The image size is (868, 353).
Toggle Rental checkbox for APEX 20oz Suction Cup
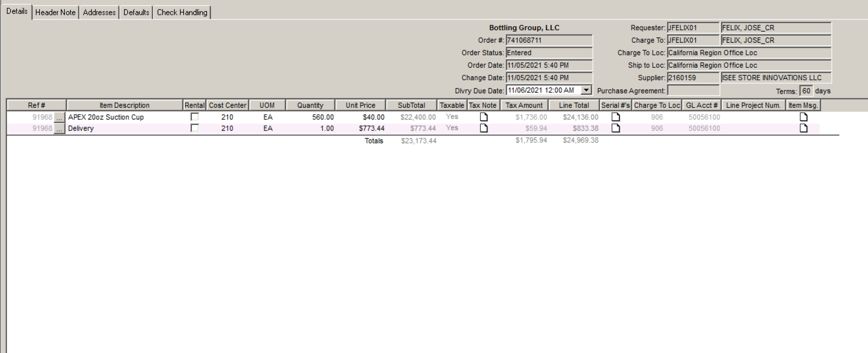point(194,117)
